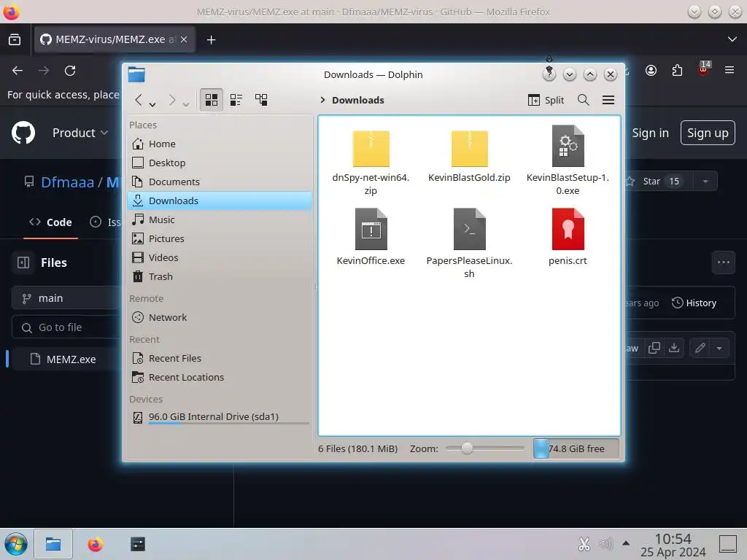Viewport: 747px width, 560px height.
Task: Click Firefox back arrow
Action: tap(18, 71)
